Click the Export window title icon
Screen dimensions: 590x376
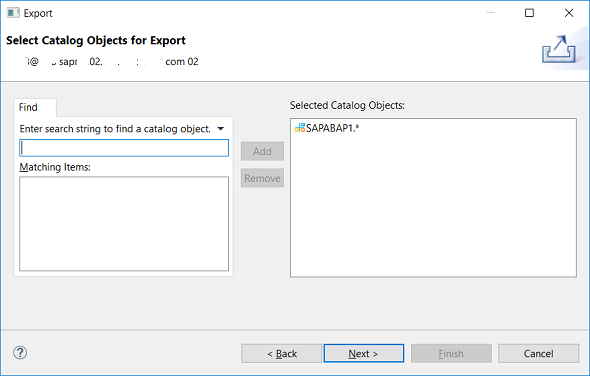click(x=13, y=13)
